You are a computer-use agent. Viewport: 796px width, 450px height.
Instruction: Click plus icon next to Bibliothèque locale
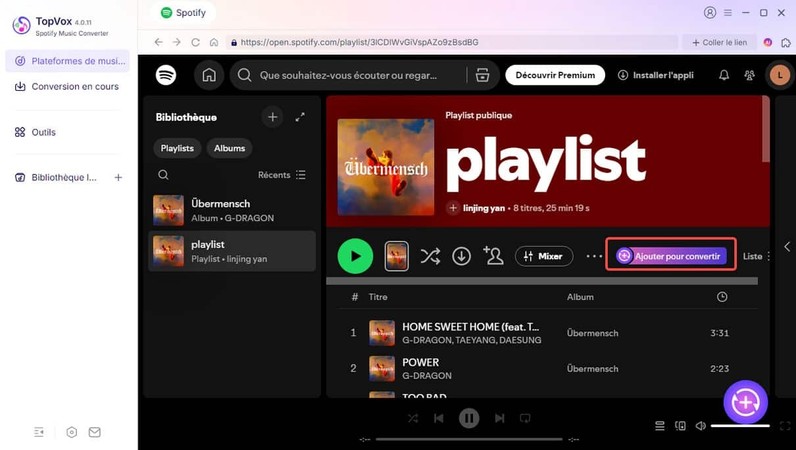(118, 177)
